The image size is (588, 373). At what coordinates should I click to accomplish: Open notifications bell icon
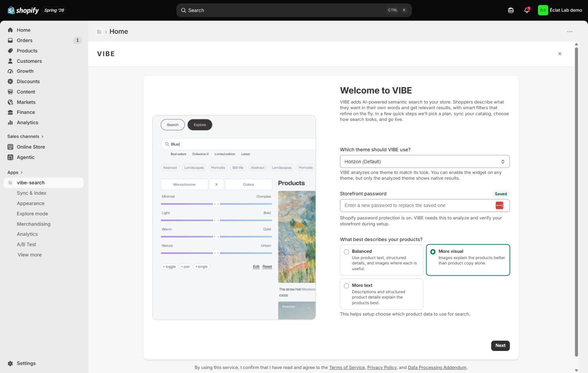[527, 10]
